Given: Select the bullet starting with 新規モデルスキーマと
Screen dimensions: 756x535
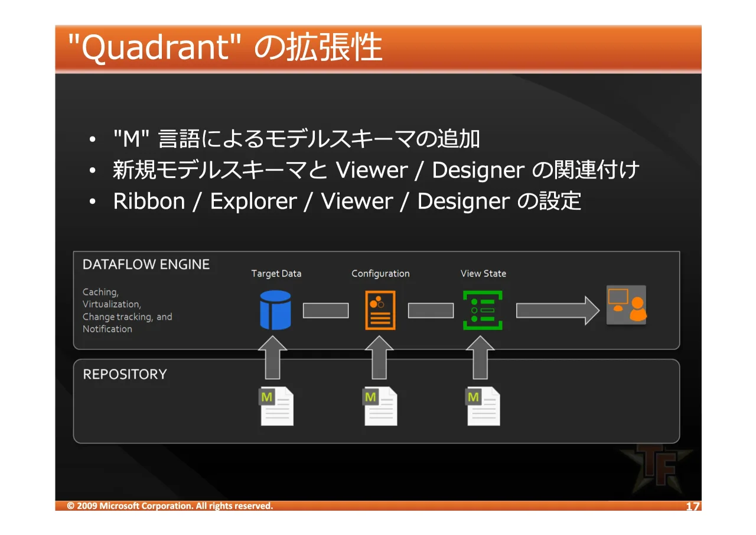Looking at the screenshot, I should [376, 171].
